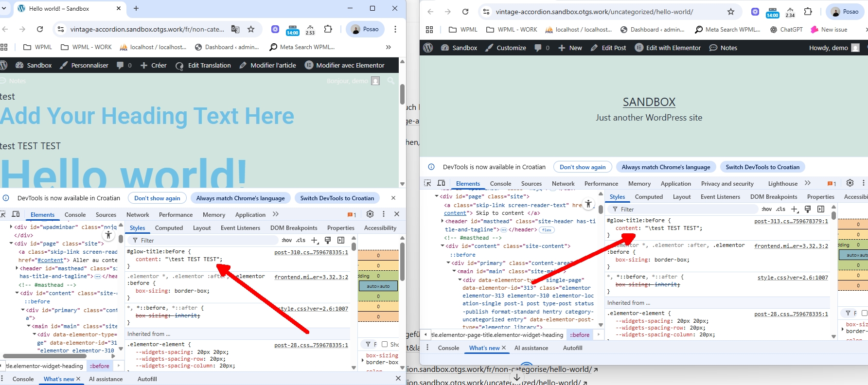Click the new style rule plus icon in left Styles pane

click(x=315, y=240)
